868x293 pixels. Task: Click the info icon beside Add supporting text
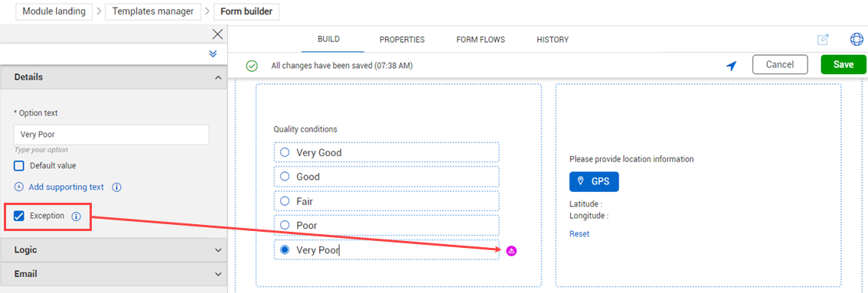116,187
